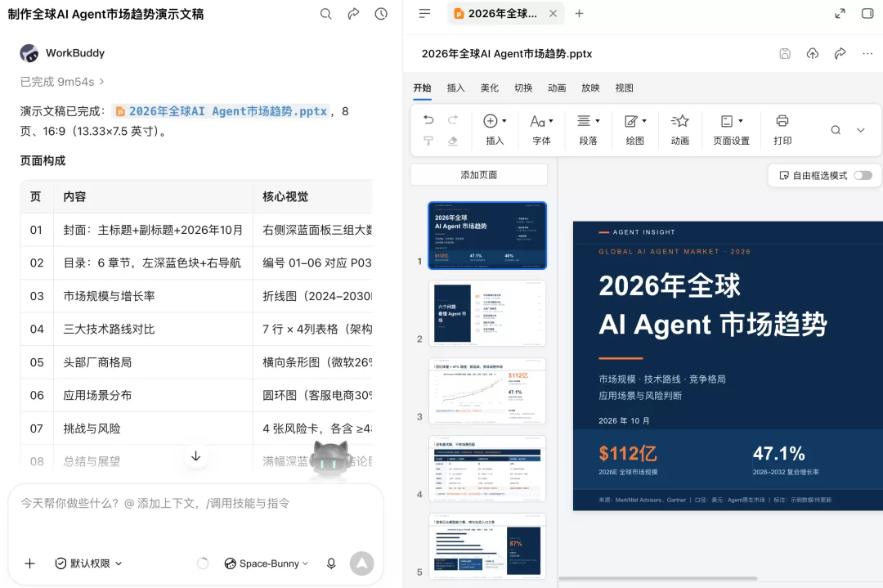Switch to the 放映 ribbon tab

tap(591, 88)
